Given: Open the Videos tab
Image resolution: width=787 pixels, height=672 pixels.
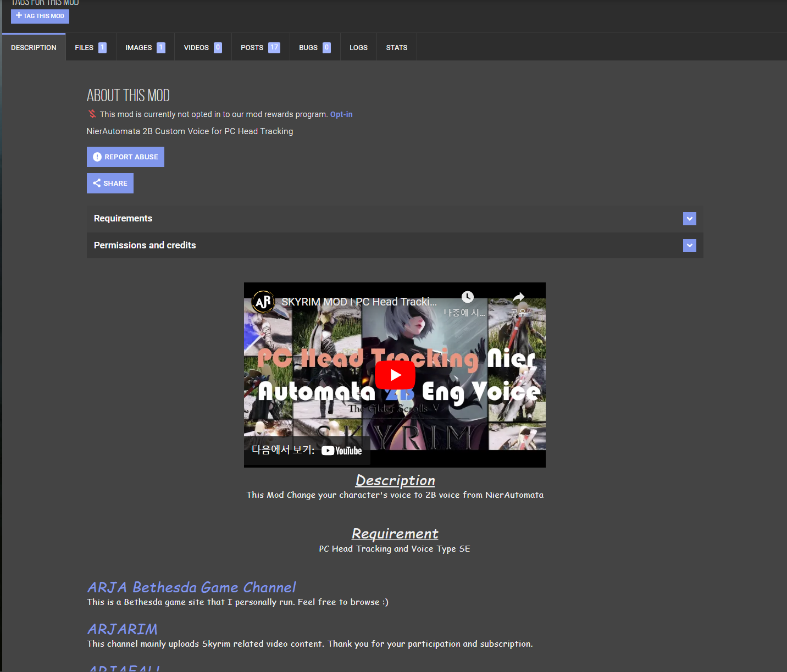Looking at the screenshot, I should pyautogui.click(x=203, y=48).
